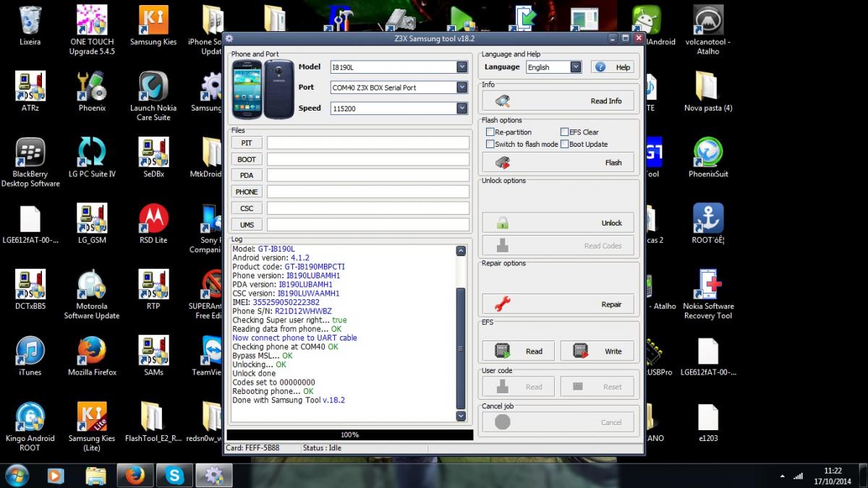Click the EFS Read button
Image resolution: width=868 pixels, height=488 pixels.
518,351
